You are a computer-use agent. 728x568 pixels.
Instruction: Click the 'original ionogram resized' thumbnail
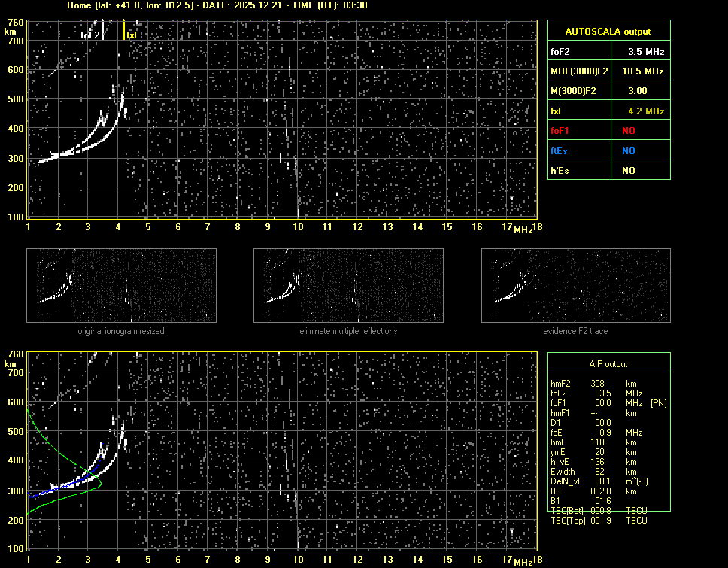pyautogui.click(x=121, y=285)
